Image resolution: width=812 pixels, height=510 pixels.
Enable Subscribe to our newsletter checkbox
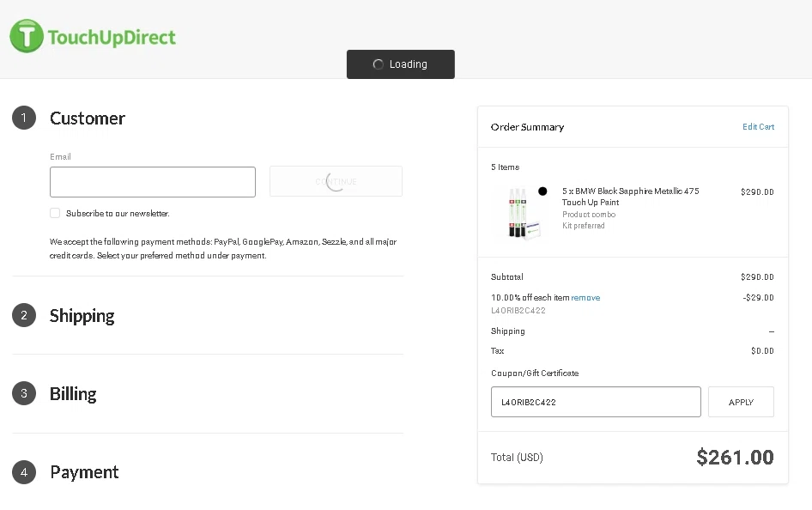click(55, 213)
